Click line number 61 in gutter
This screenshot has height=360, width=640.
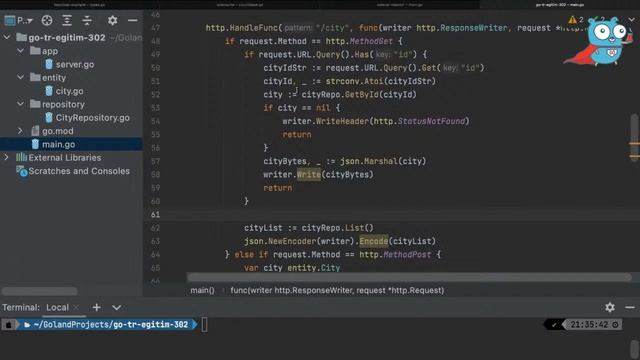(155, 215)
